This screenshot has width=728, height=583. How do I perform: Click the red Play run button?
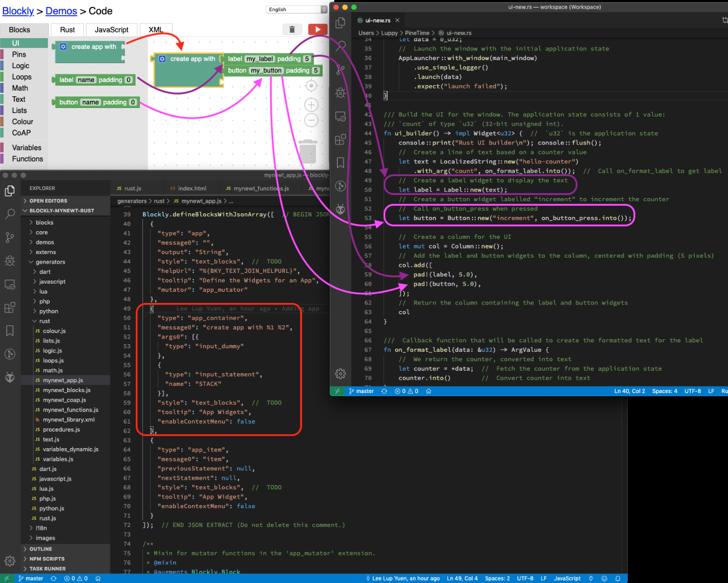pyautogui.click(x=317, y=30)
